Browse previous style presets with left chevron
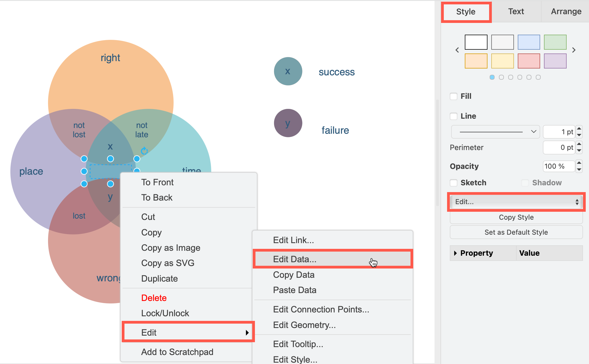589x364 pixels. [457, 50]
